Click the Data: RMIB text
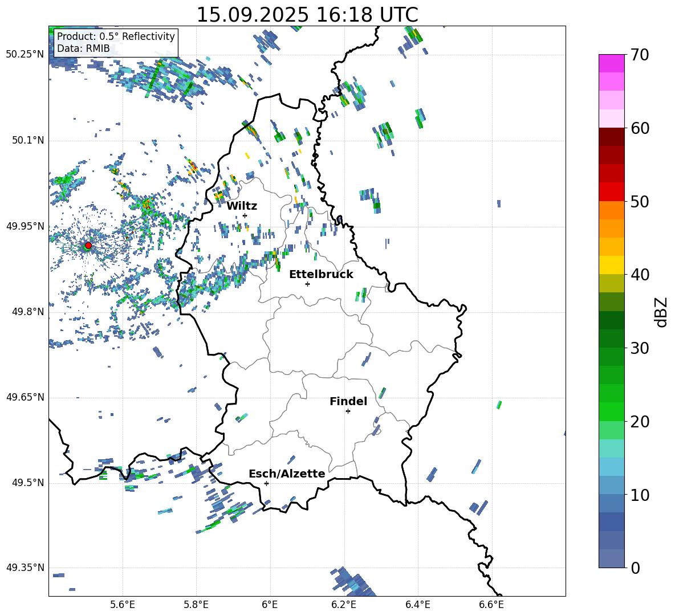This screenshot has height=616, width=675. (x=83, y=48)
